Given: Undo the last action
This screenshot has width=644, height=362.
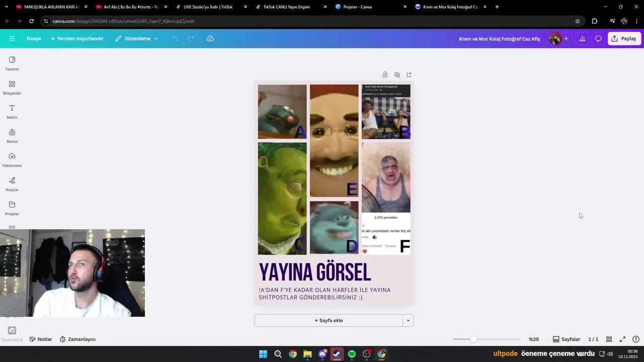Looking at the screenshot, I should (175, 39).
